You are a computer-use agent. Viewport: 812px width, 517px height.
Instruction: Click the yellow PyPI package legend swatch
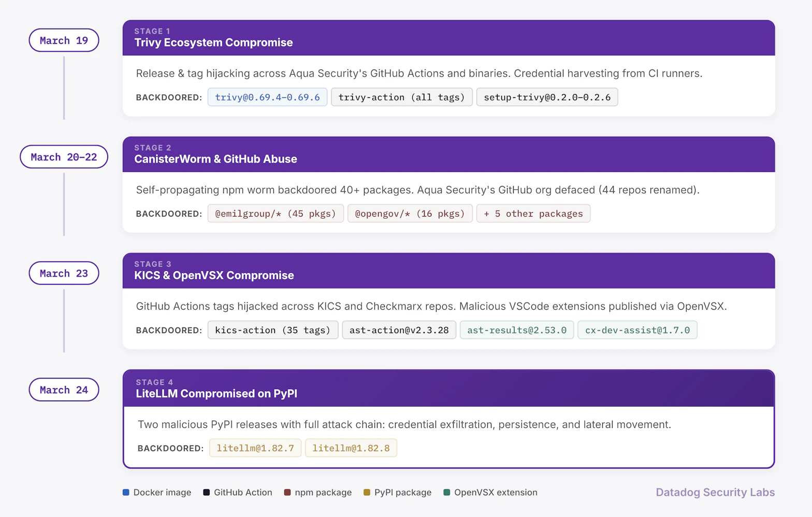click(367, 492)
